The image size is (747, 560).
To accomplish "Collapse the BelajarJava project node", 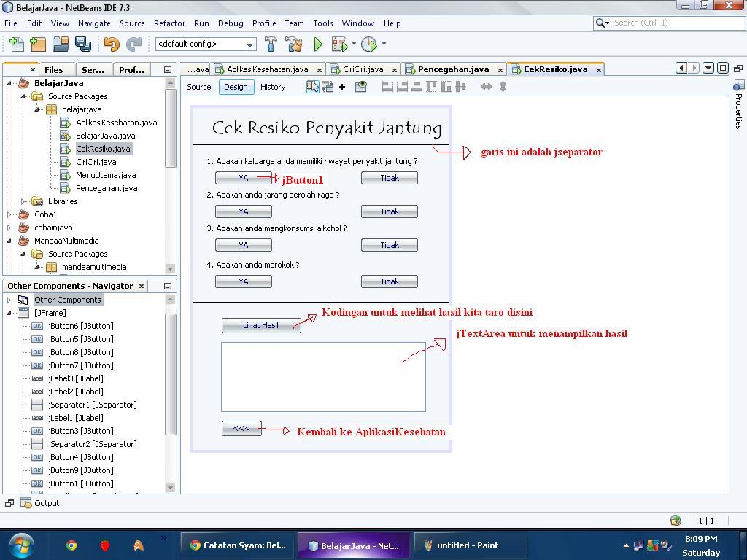I will [9, 83].
